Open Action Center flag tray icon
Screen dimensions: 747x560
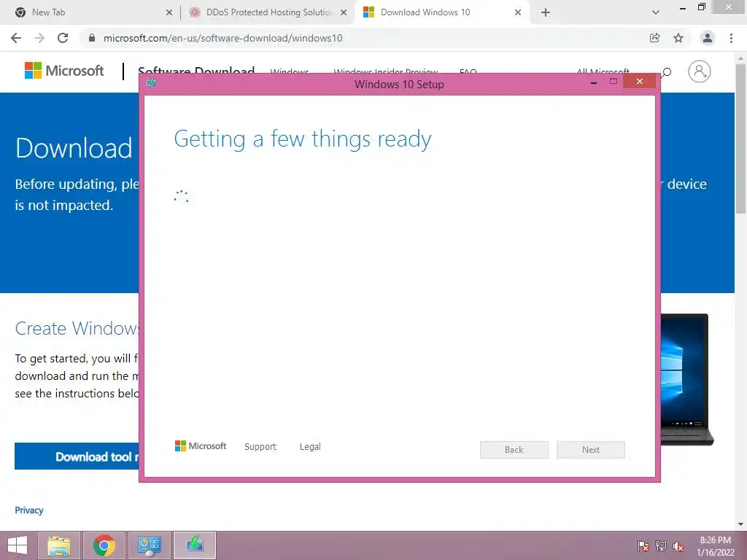point(643,546)
